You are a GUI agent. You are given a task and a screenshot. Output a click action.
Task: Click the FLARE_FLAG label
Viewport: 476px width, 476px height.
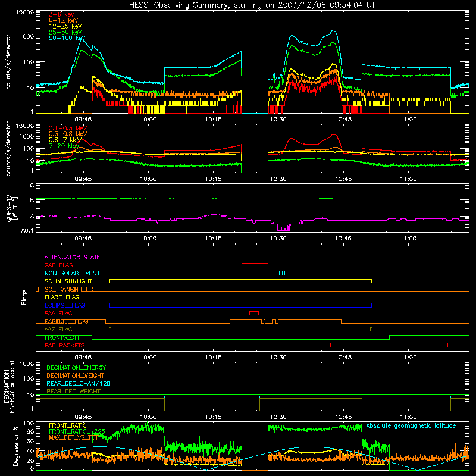[62, 297]
